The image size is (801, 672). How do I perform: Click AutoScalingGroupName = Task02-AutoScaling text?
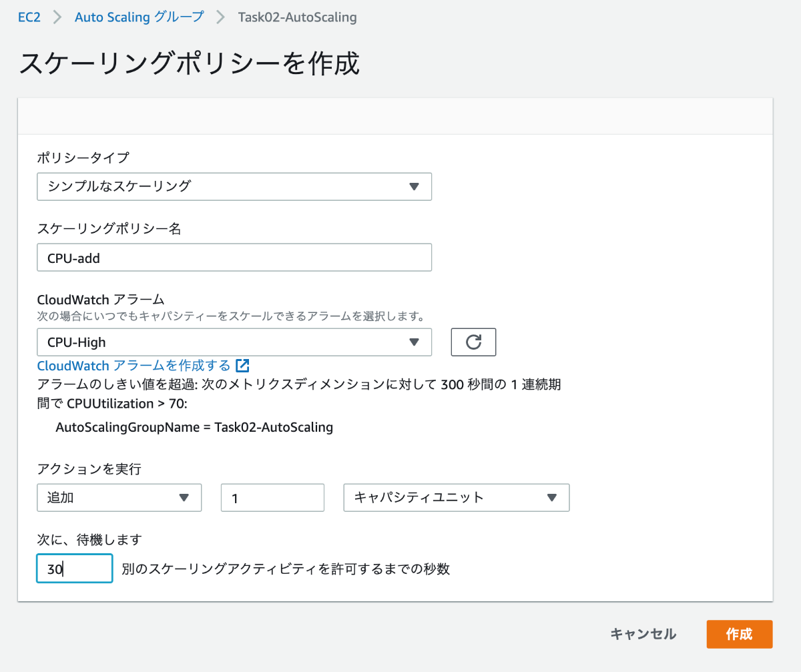point(194,427)
